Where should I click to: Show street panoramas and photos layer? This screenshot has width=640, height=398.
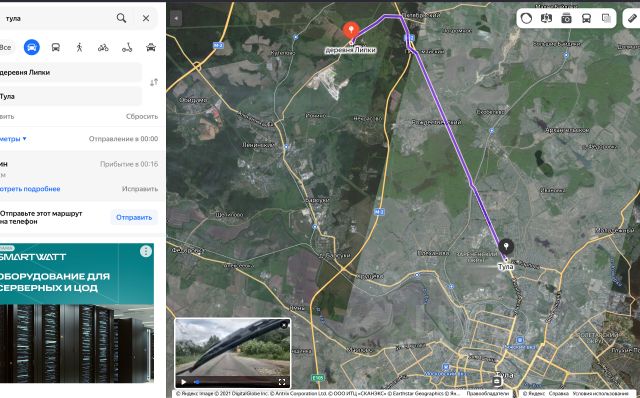(x=566, y=18)
